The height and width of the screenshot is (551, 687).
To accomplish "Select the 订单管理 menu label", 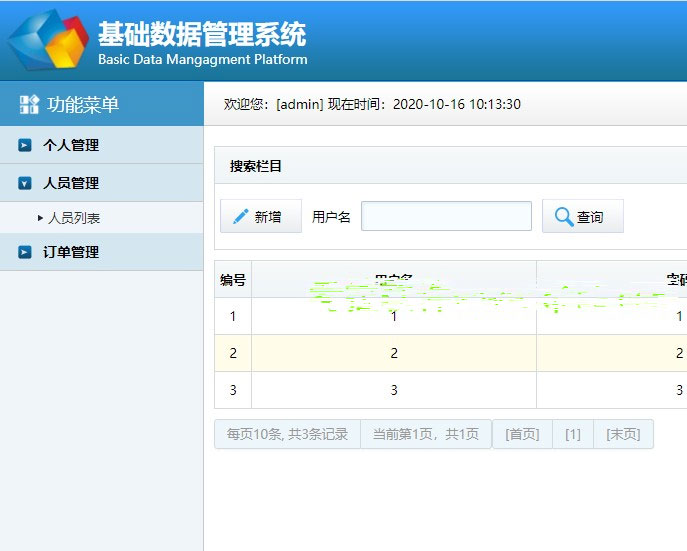I will coord(71,252).
